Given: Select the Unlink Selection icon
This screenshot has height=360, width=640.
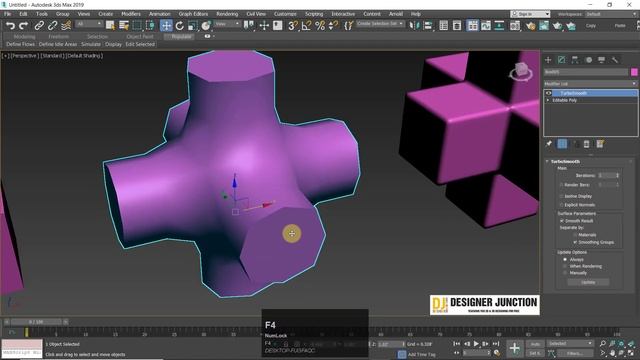Looking at the screenshot, I should click(x=52, y=26).
